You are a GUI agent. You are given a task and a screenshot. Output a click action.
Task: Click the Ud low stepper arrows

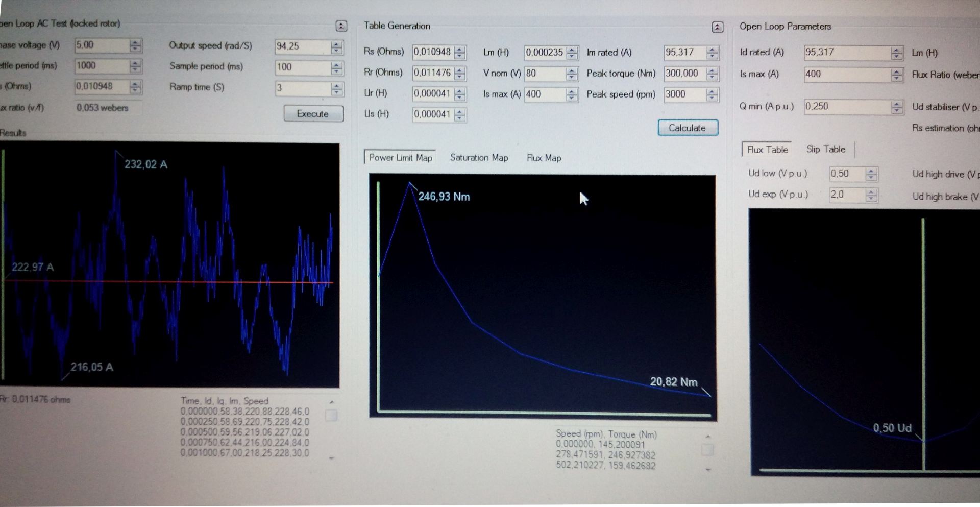[871, 174]
